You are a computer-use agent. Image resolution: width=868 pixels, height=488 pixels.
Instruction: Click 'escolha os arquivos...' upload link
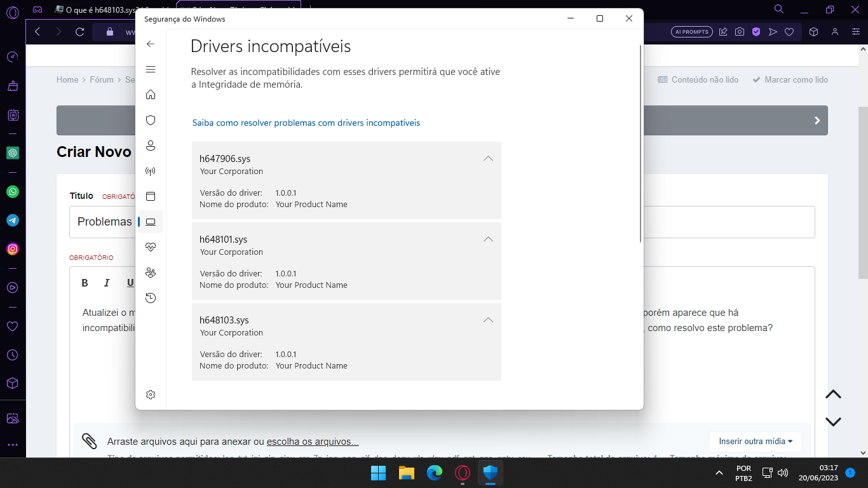[x=313, y=442]
